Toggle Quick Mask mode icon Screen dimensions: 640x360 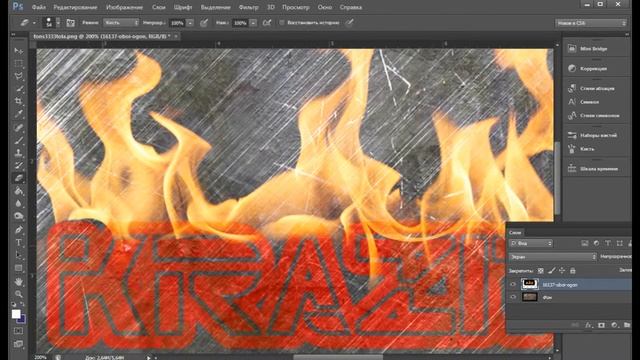click(18, 331)
